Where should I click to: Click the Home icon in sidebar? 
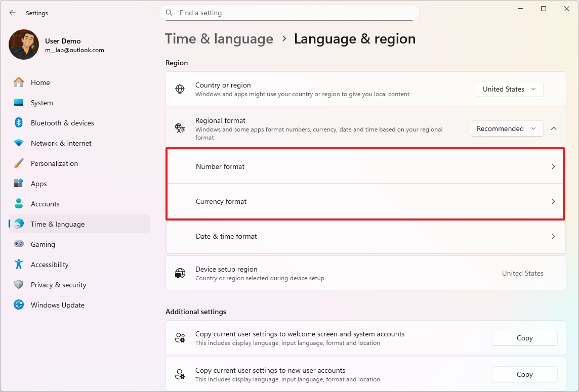pyautogui.click(x=19, y=82)
